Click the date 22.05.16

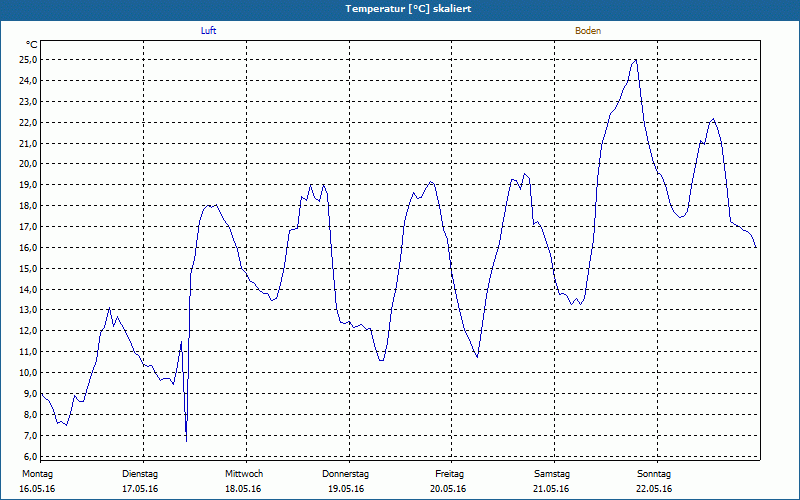click(654, 489)
